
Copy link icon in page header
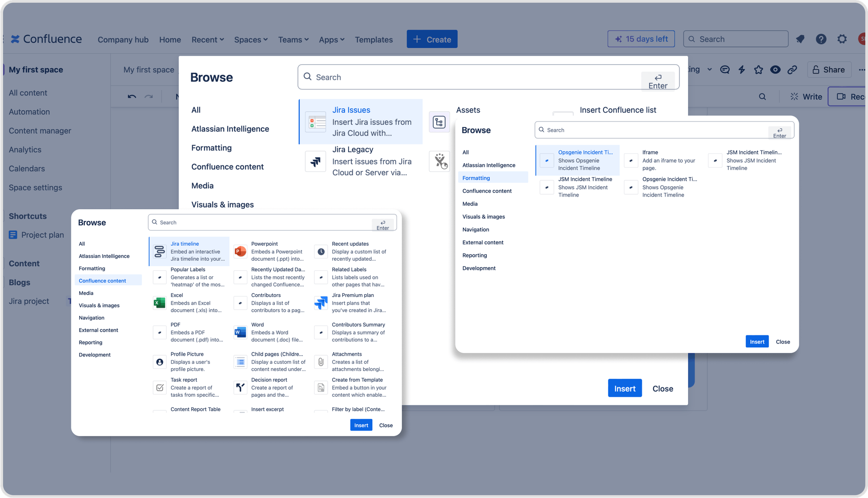[x=792, y=70]
